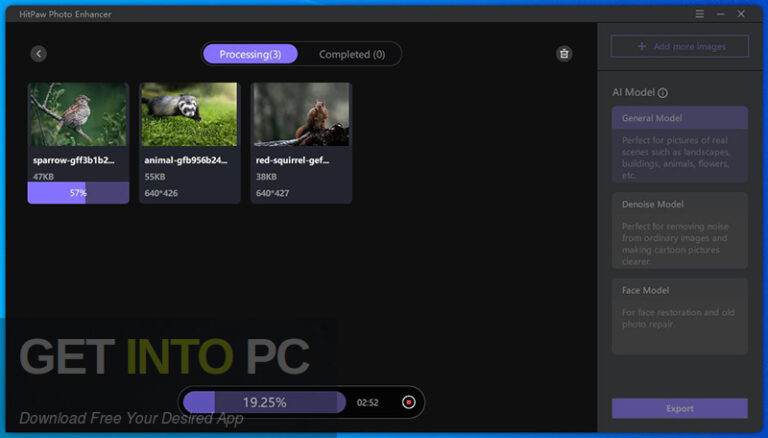This screenshot has height=438, width=768.
Task: Click the 640*427 resolution text
Action: click(272, 193)
